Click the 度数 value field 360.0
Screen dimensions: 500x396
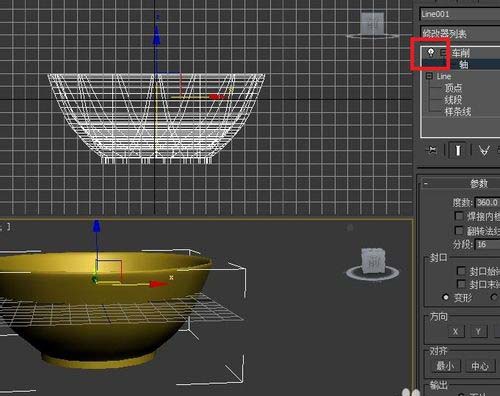click(x=487, y=202)
